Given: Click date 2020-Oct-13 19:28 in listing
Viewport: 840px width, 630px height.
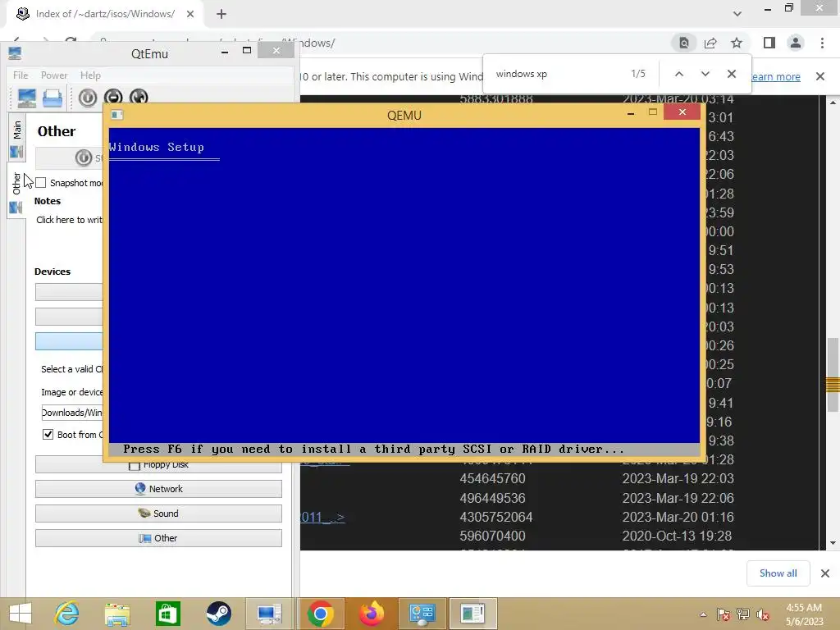Looking at the screenshot, I should click(x=677, y=536).
